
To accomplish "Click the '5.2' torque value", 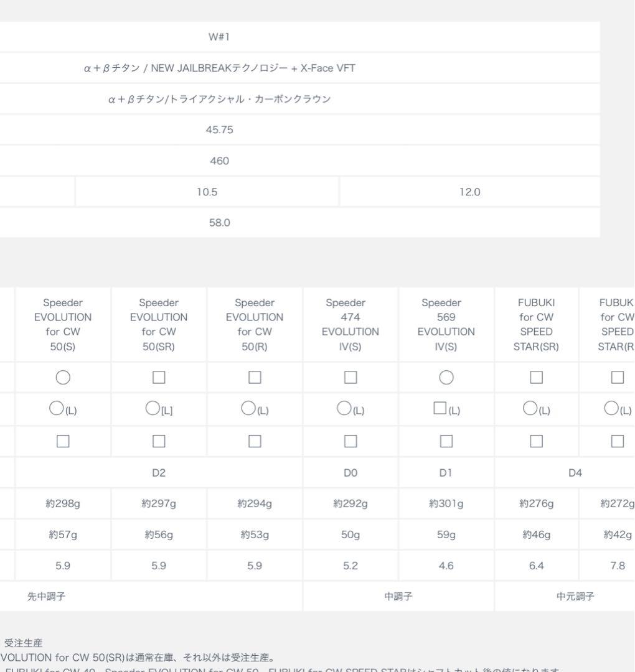I will 350,566.
